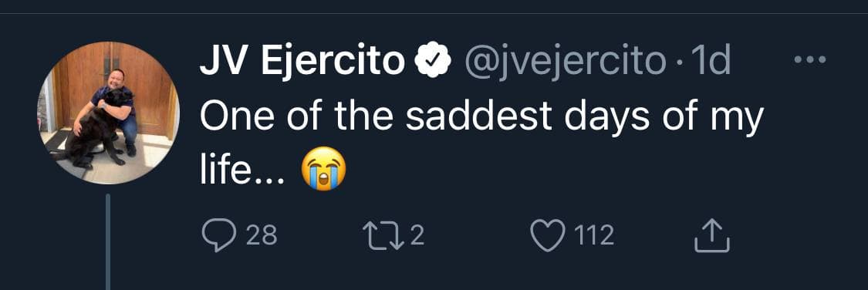Screen dimensions: 868x290
Task: Click the verified checkmark badge
Action: click(433, 59)
